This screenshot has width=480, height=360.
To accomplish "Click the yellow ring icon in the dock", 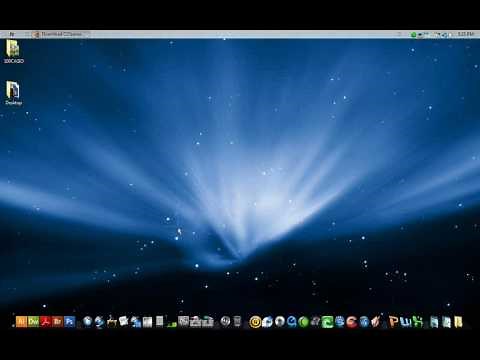I will click(x=255, y=322).
